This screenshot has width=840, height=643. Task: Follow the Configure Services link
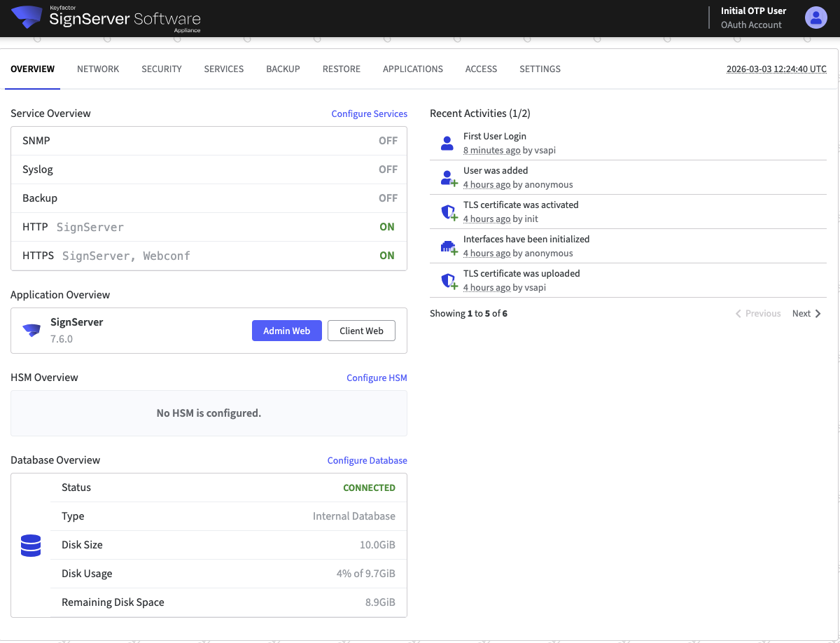369,114
